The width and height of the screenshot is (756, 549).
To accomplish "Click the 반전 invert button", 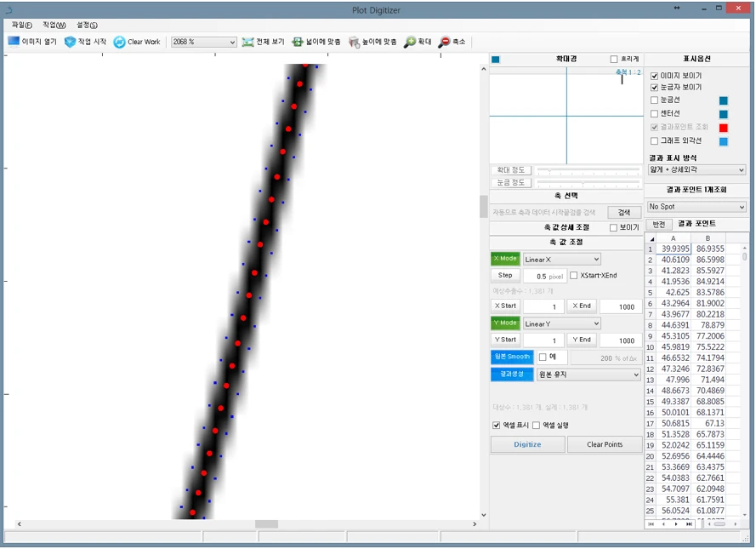I will (658, 225).
